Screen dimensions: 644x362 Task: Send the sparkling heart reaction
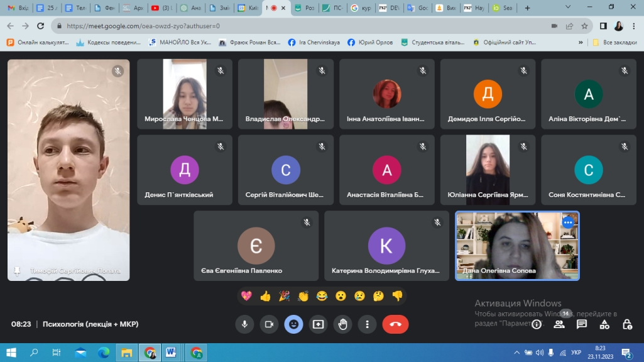pyautogui.click(x=246, y=296)
